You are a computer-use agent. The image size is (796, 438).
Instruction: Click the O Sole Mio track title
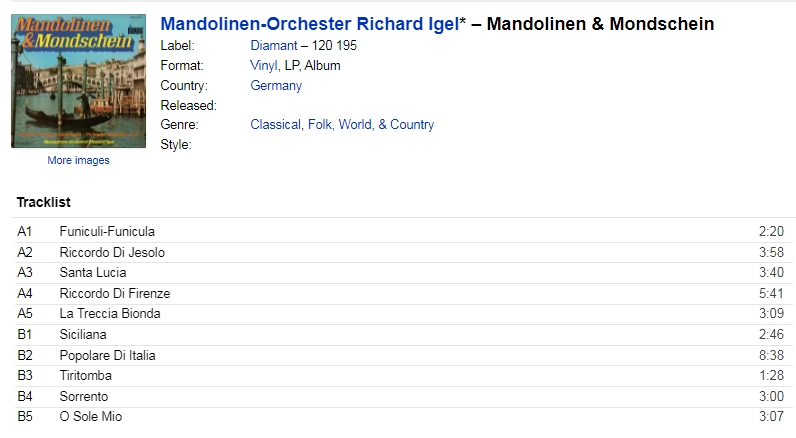tap(91, 417)
